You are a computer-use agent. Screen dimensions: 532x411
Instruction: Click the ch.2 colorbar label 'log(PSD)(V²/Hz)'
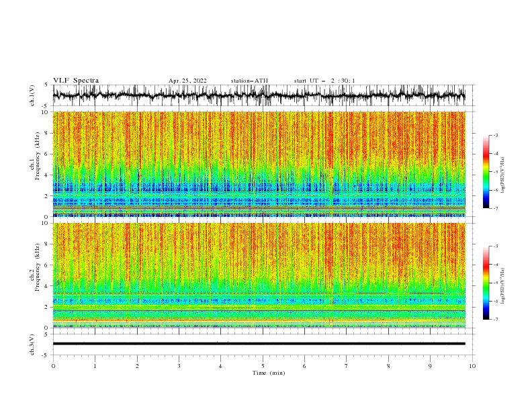[x=502, y=286]
